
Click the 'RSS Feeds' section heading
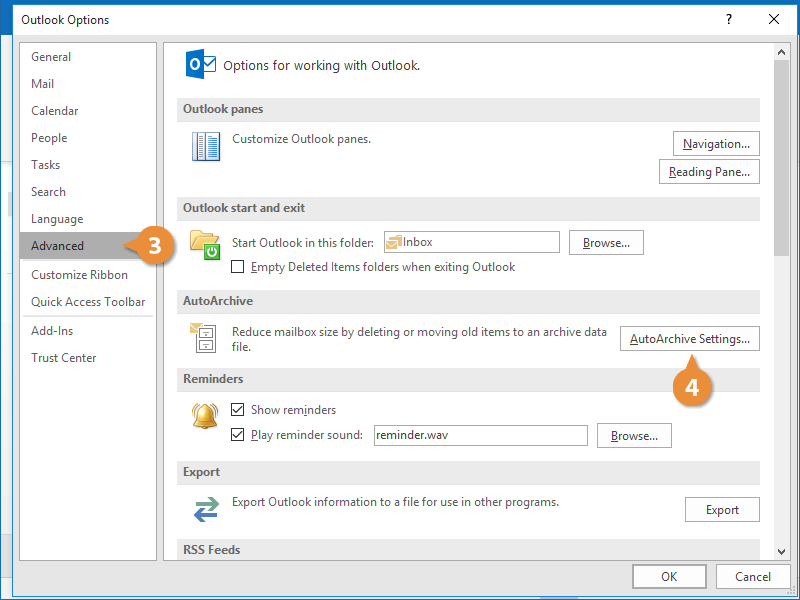coord(212,549)
